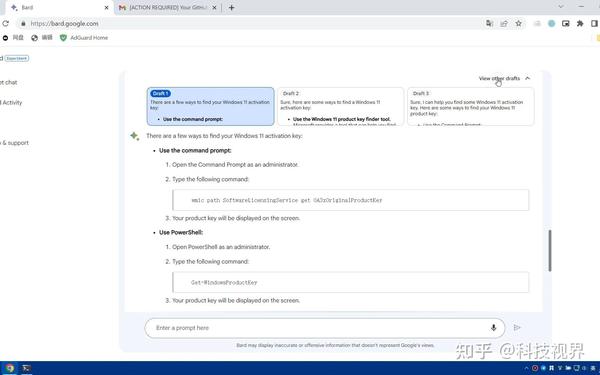Image resolution: width=600 pixels, height=375 pixels.
Task: Click the Enter a prompt here field
Action: click(x=324, y=328)
